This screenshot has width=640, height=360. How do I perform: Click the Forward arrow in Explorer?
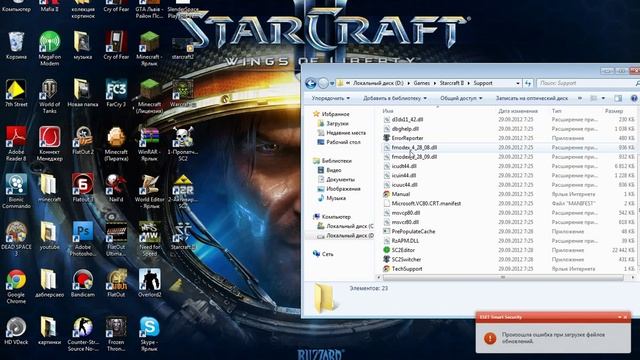[x=323, y=83]
